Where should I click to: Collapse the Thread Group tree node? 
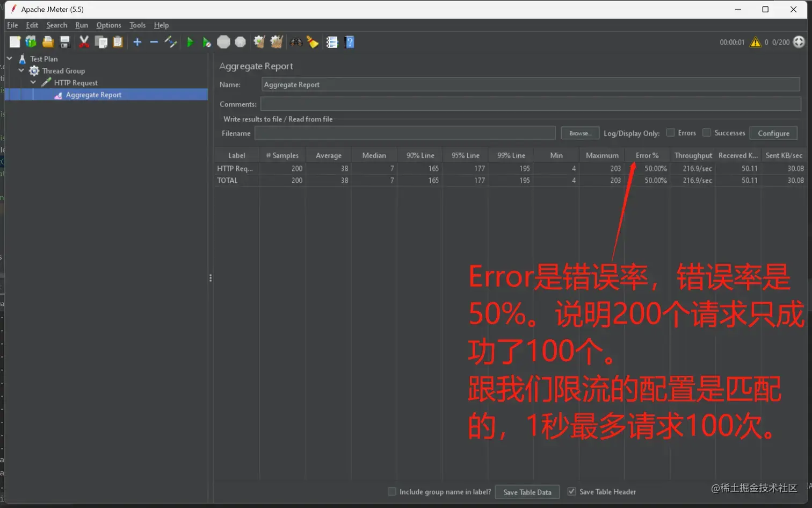point(21,70)
